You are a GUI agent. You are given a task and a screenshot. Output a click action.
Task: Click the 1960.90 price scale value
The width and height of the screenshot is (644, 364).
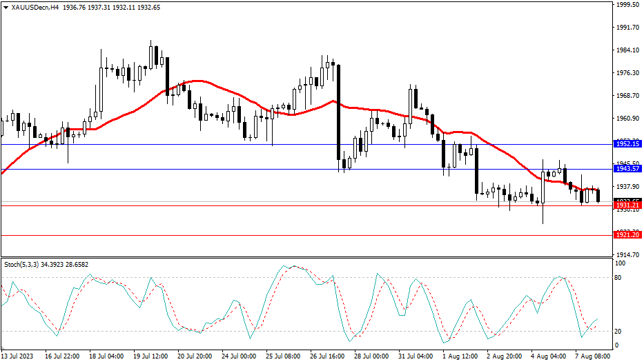point(627,119)
